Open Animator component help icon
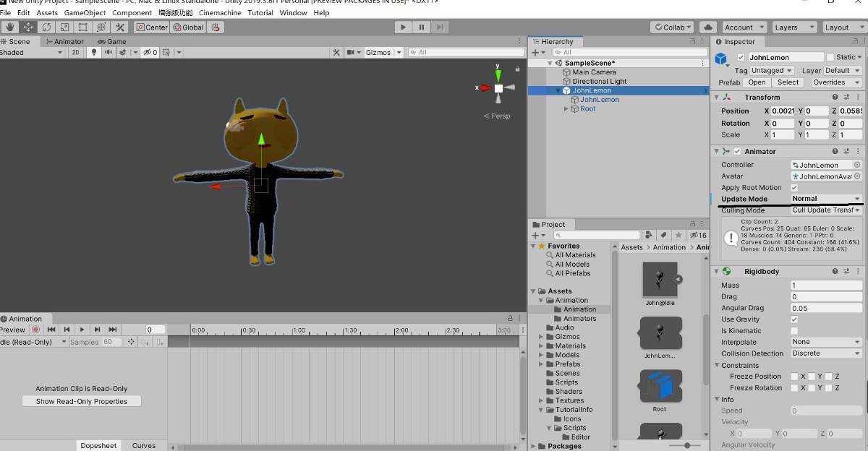The image size is (868, 451). pyautogui.click(x=835, y=151)
